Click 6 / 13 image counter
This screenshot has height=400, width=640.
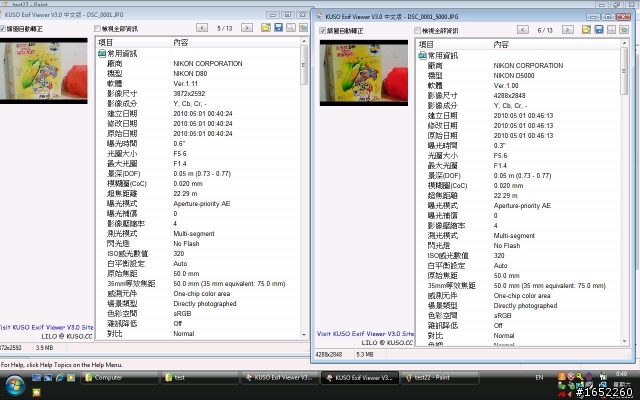point(545,30)
